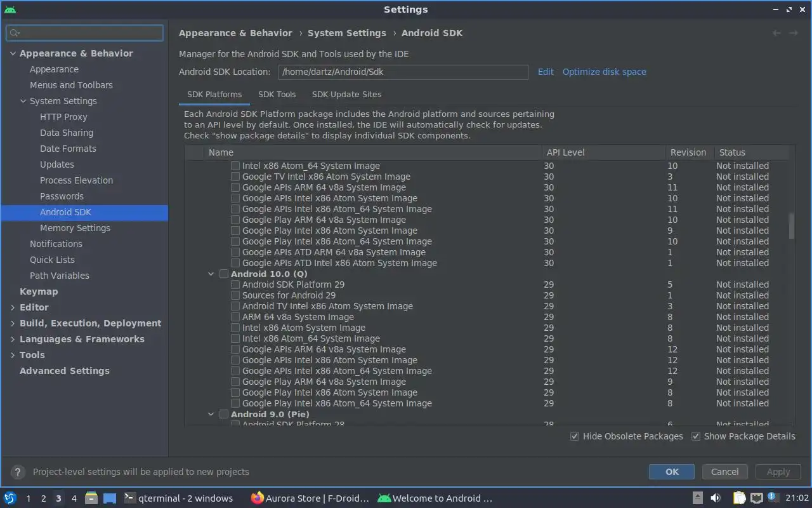Click the OK button
This screenshot has width=812, height=508.
click(x=672, y=472)
